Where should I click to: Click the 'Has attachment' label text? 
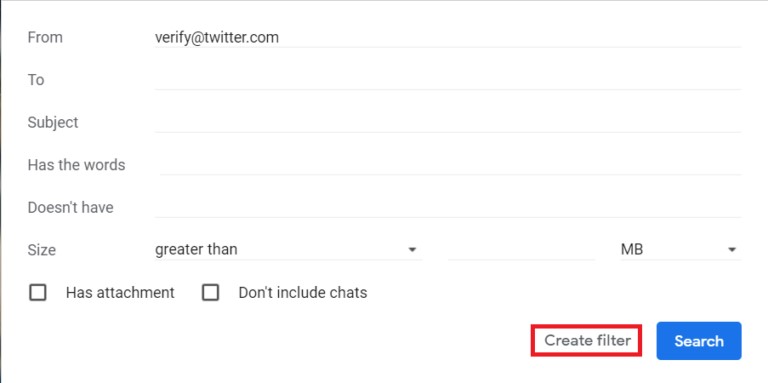120,293
